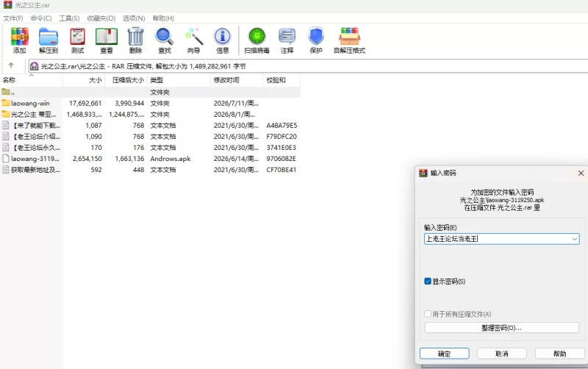Viewport: 588px width, 369px height.
Task: Confirm password with OK (确定) button
Action: [x=445, y=354]
